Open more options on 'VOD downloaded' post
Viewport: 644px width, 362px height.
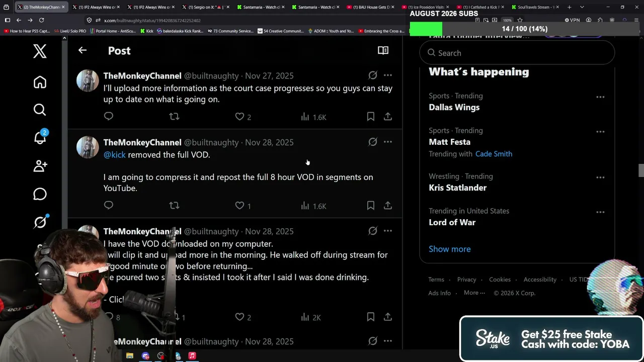tap(388, 231)
